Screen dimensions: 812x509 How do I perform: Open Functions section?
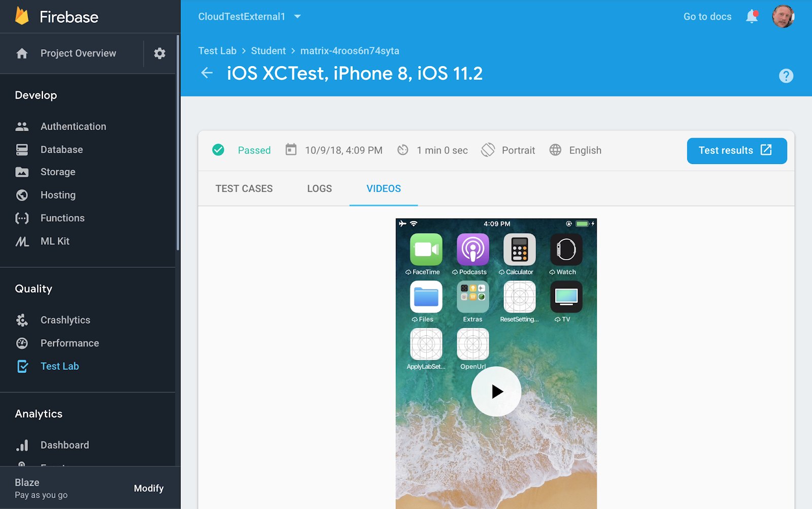pos(62,218)
